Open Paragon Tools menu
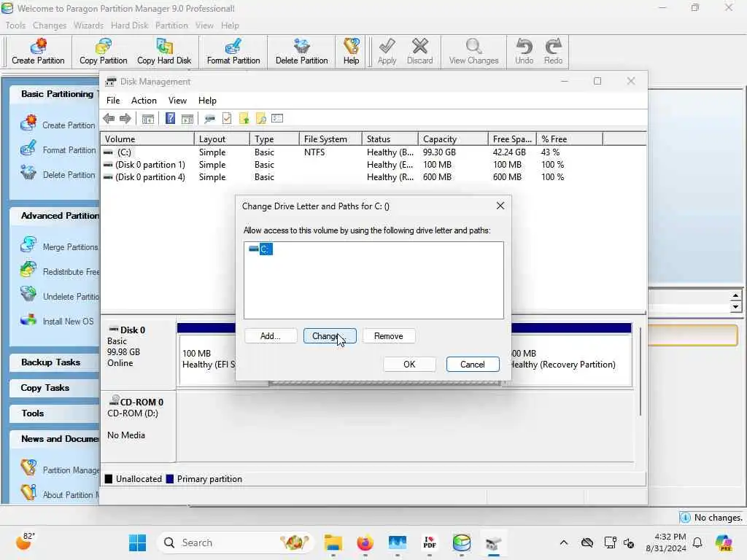Image resolution: width=747 pixels, height=560 pixels. pyautogui.click(x=15, y=26)
